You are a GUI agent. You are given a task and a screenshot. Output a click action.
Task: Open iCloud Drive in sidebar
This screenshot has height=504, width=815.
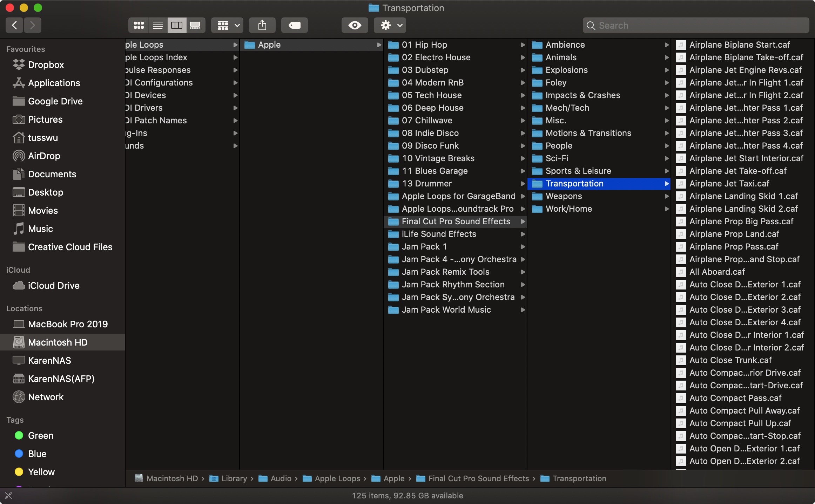point(53,286)
